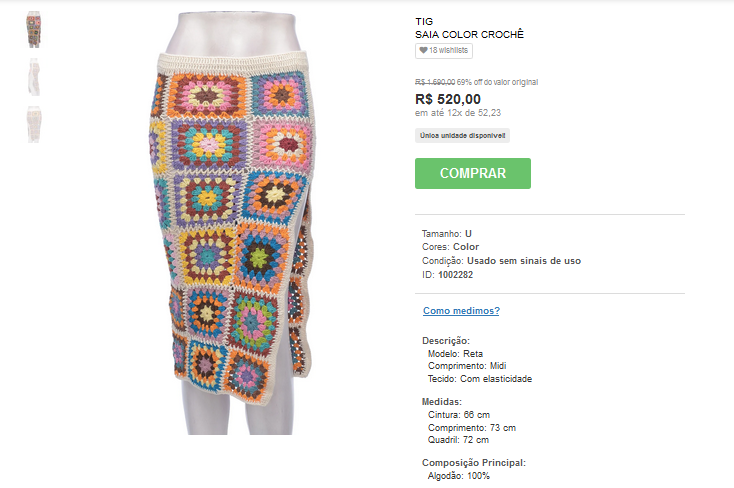Click the heart icon beside 18 wishlists
734x488 pixels.
(x=423, y=50)
